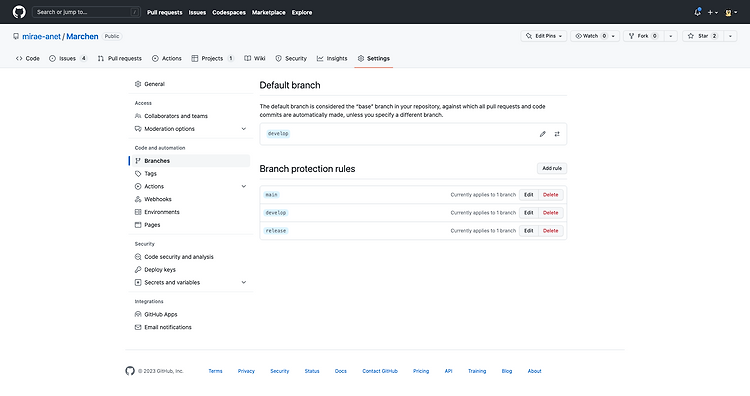The image size is (750, 396).
Task: Select the Settings tab
Action: [374, 58]
